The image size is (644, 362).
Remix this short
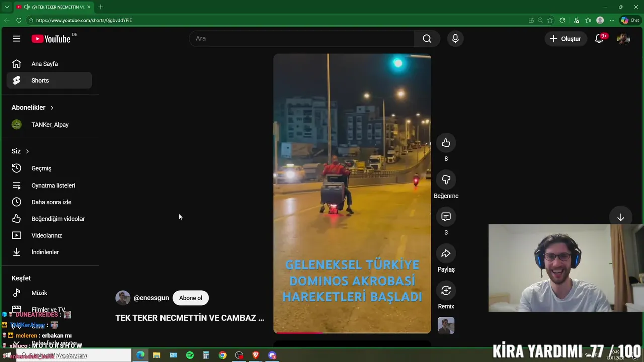[446, 290]
